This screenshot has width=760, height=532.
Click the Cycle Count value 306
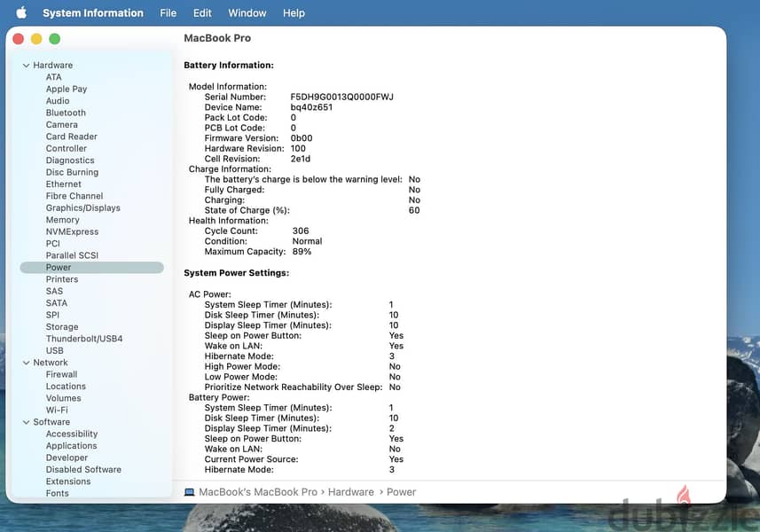(x=301, y=231)
